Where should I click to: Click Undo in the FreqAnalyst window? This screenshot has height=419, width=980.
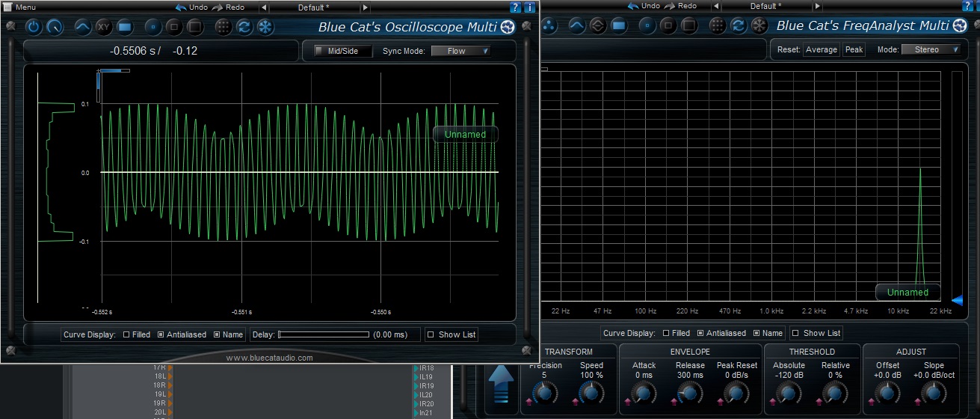click(643, 6)
